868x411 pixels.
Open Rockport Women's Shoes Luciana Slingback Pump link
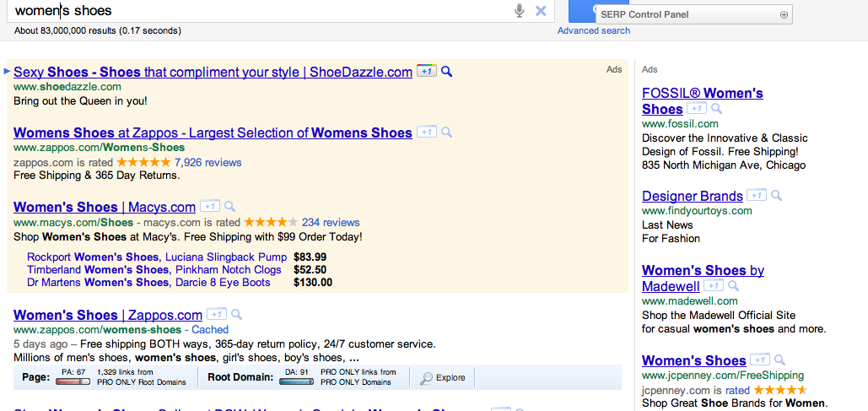157,257
